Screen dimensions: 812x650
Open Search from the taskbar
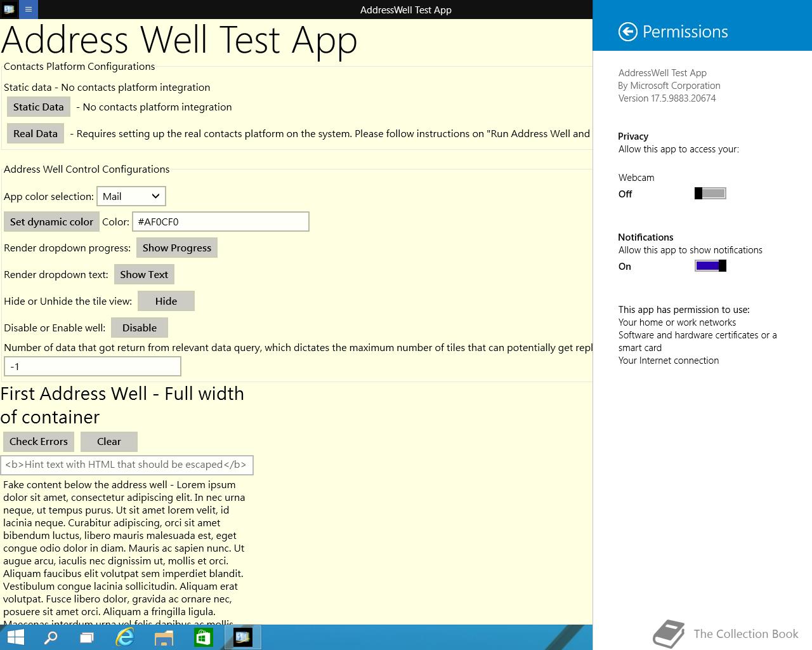[x=51, y=637]
